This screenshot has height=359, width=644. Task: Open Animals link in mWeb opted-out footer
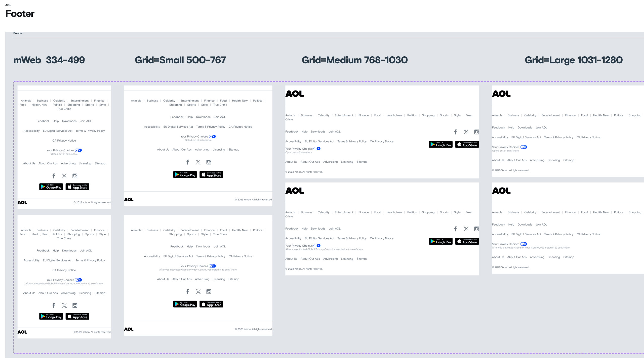pos(26,101)
